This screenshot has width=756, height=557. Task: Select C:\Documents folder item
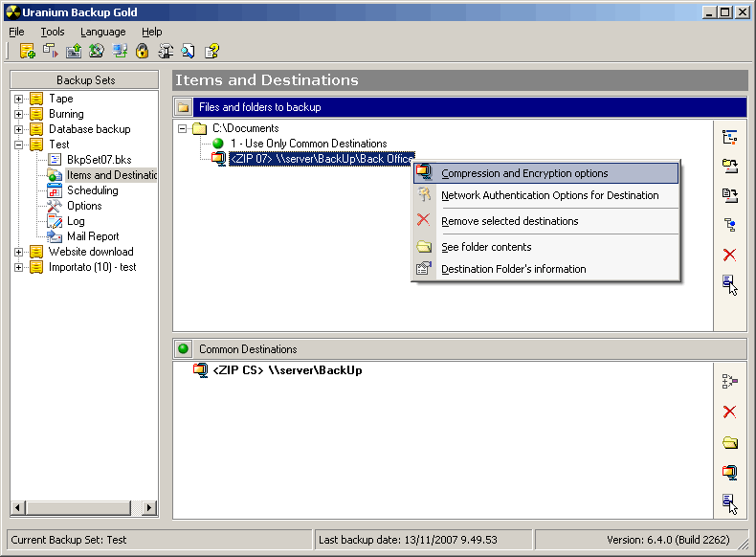click(245, 128)
